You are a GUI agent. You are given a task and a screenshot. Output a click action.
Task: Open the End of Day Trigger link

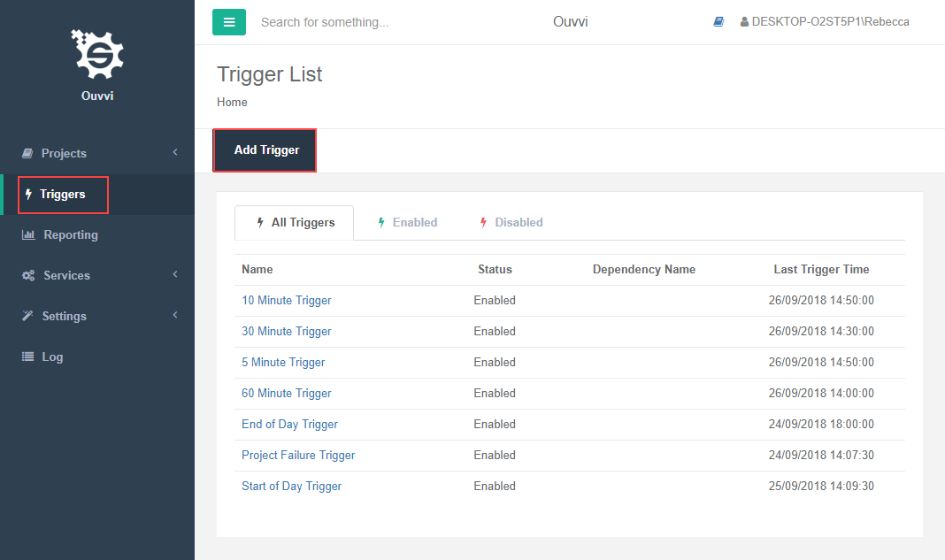click(290, 425)
